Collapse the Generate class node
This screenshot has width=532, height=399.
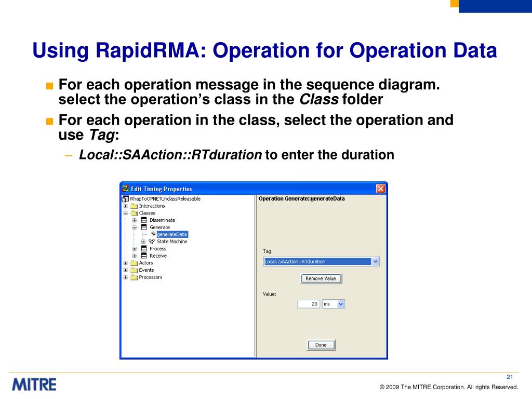(135, 228)
